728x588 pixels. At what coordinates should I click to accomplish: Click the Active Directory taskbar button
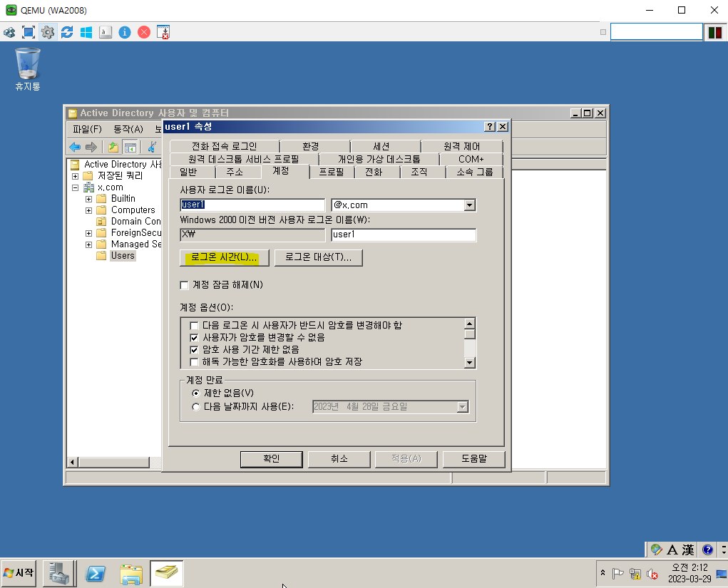click(167, 574)
